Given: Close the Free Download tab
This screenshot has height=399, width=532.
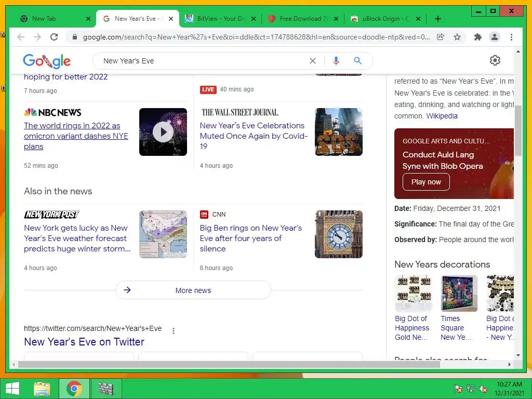Looking at the screenshot, I should pyautogui.click(x=336, y=19).
